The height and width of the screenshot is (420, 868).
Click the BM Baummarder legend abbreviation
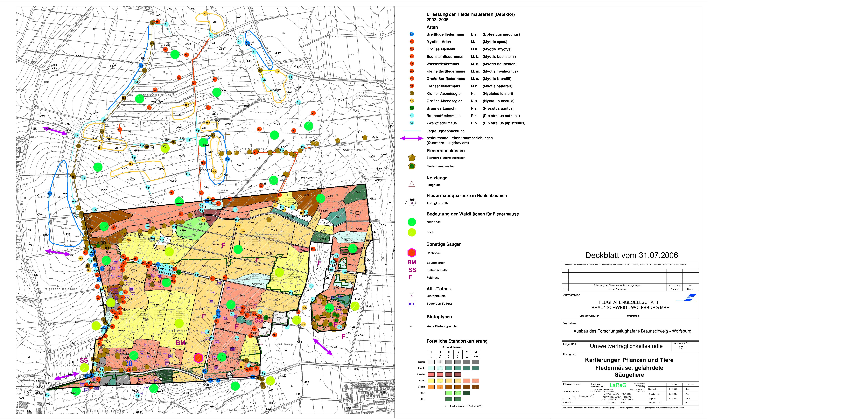pos(412,263)
